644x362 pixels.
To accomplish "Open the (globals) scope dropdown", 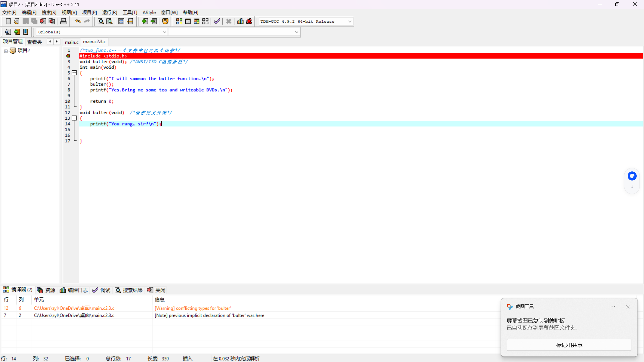I will point(164,32).
